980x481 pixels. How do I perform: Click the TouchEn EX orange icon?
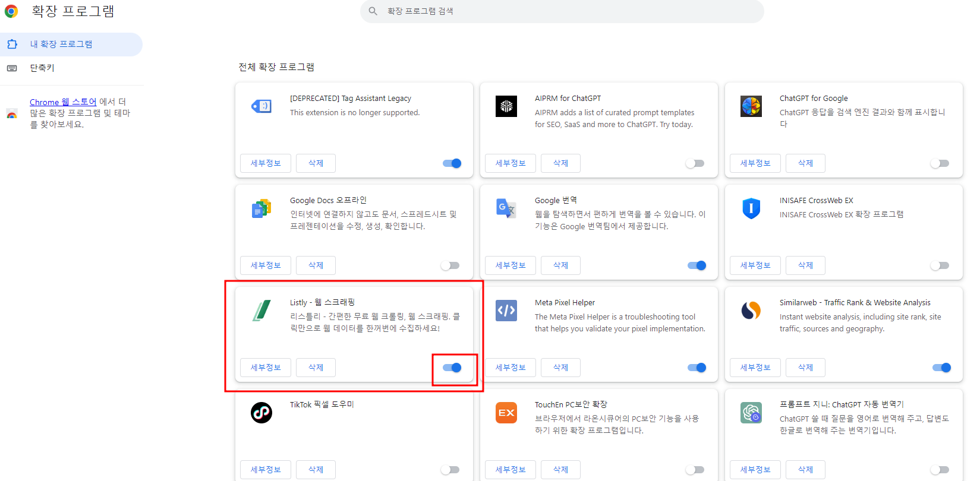pos(506,413)
